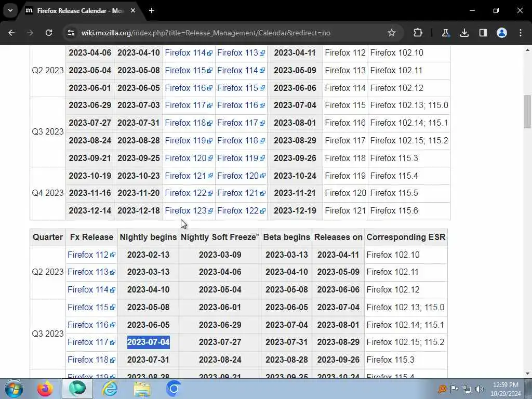Screen dimensions: 532x399
Task: Click the green browser icon in taskbar
Action: pyautogui.click(x=77, y=389)
